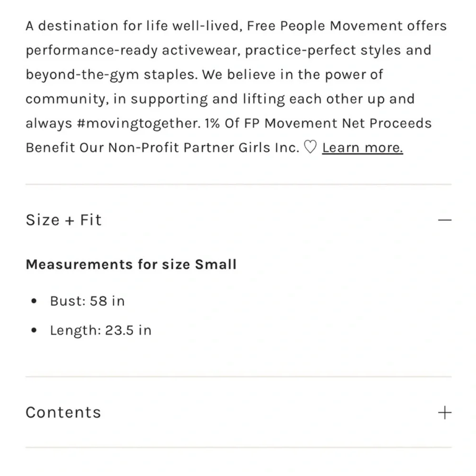Click the divider line below Contents
476x476 pixels.
click(x=238, y=447)
